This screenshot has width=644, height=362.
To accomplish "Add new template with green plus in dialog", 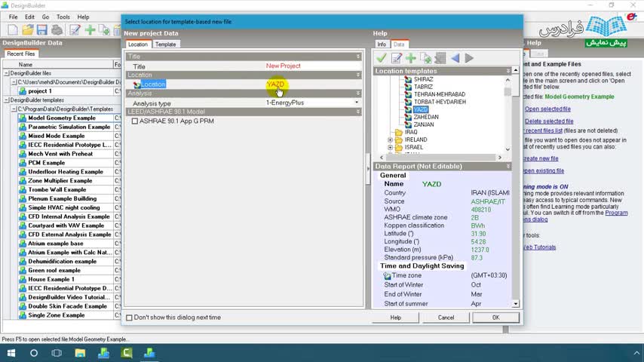I will [x=411, y=58].
